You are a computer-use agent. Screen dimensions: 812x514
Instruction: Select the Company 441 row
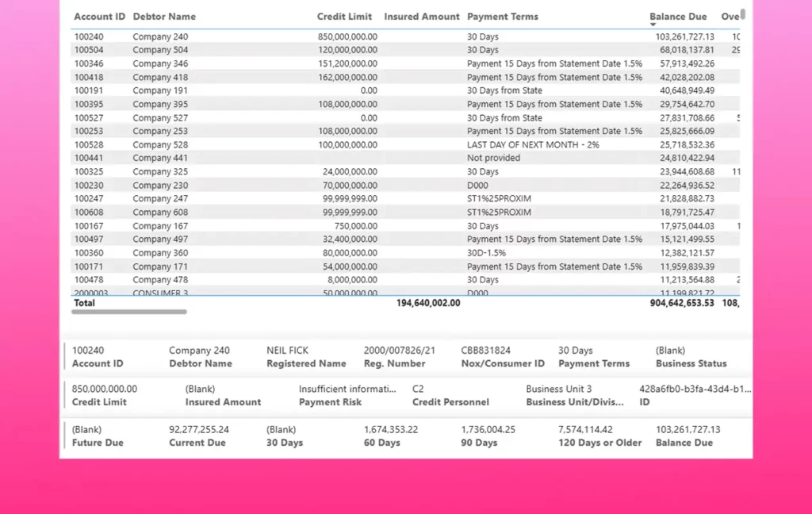[x=160, y=158]
